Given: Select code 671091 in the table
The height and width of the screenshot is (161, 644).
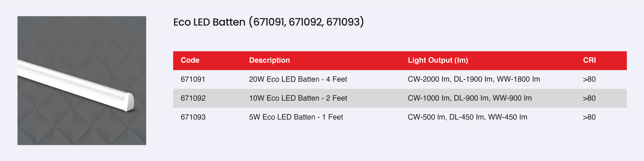Looking at the screenshot, I should pos(193,79).
